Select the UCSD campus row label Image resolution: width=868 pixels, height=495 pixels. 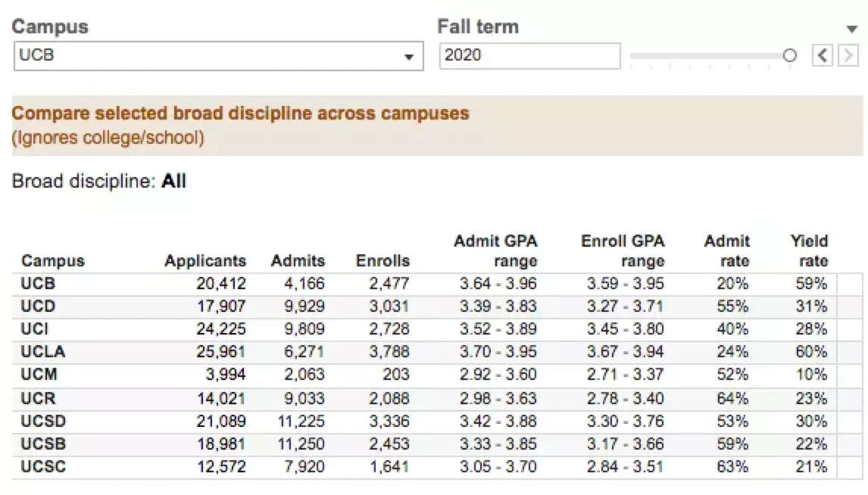tap(43, 421)
